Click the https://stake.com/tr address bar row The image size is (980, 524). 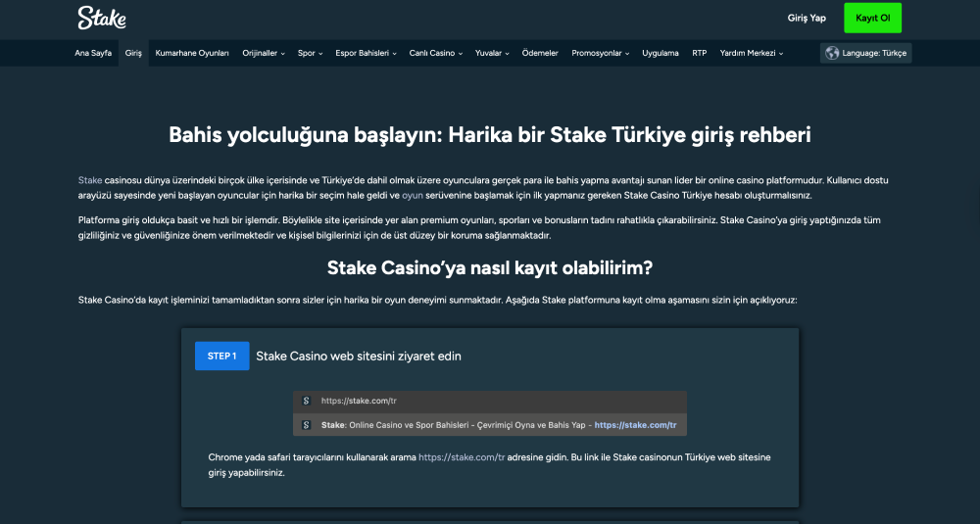coord(489,401)
